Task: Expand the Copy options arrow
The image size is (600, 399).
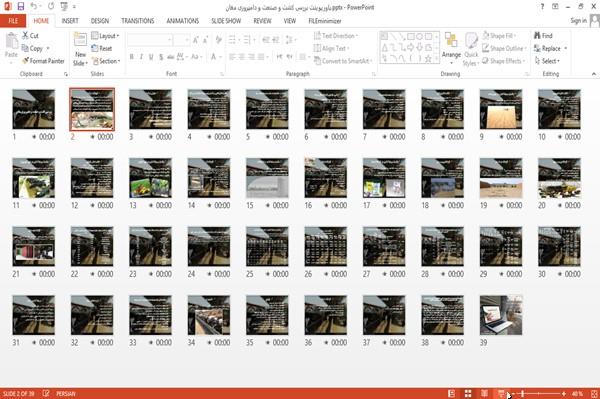Action: [48, 48]
